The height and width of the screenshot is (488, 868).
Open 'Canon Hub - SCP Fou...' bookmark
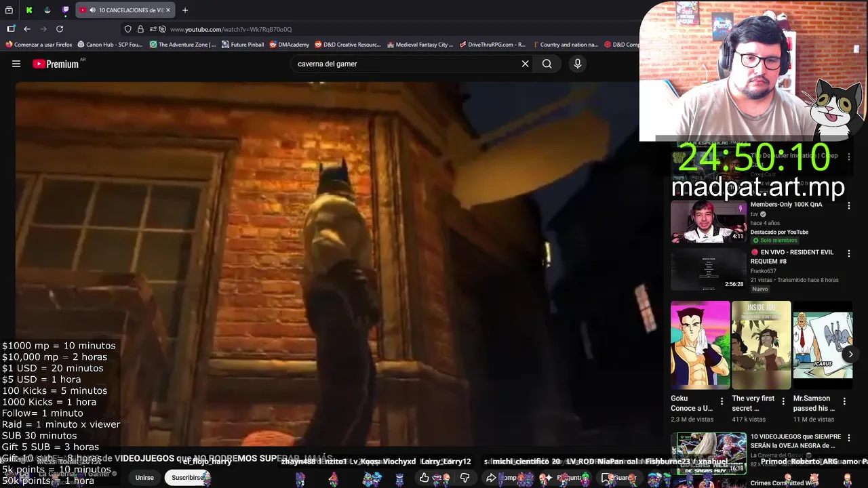click(110, 45)
